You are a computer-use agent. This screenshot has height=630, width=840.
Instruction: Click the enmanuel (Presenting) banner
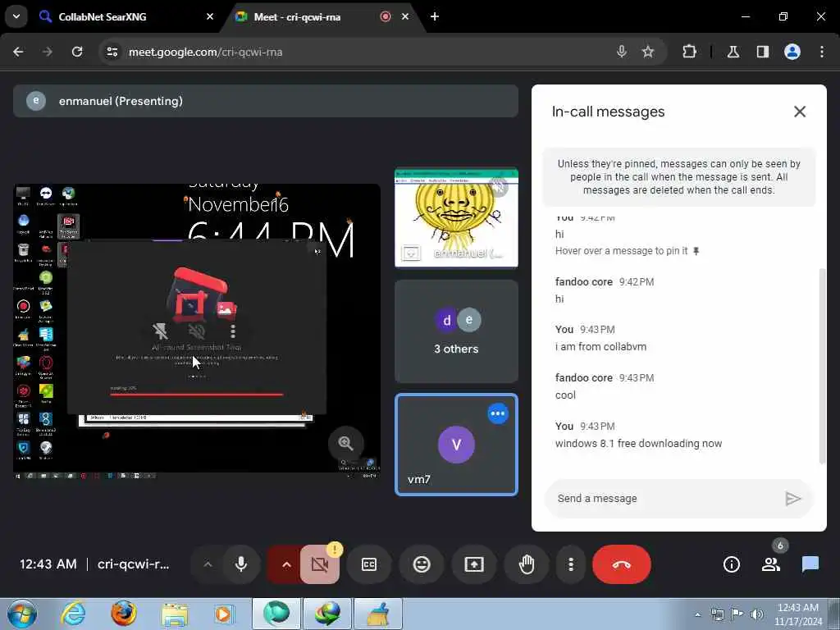click(266, 101)
